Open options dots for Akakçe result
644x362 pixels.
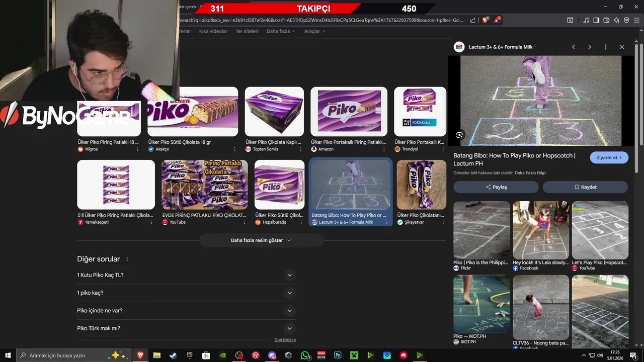(234, 149)
